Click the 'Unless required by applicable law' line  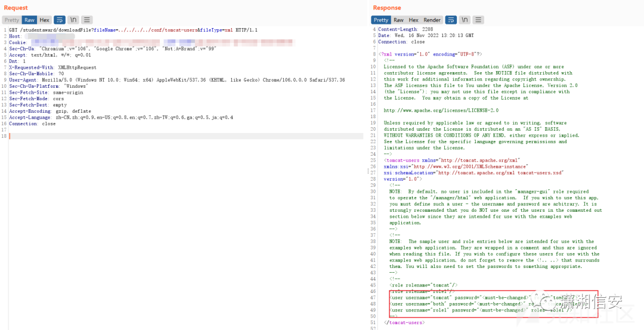pos(475,123)
